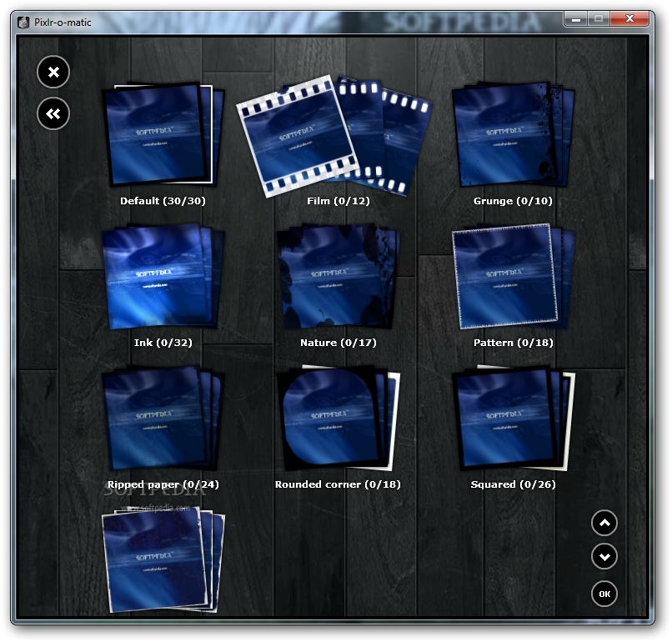Open the Squared frame pack thumbnail
This screenshot has width=672, height=642.
513,419
